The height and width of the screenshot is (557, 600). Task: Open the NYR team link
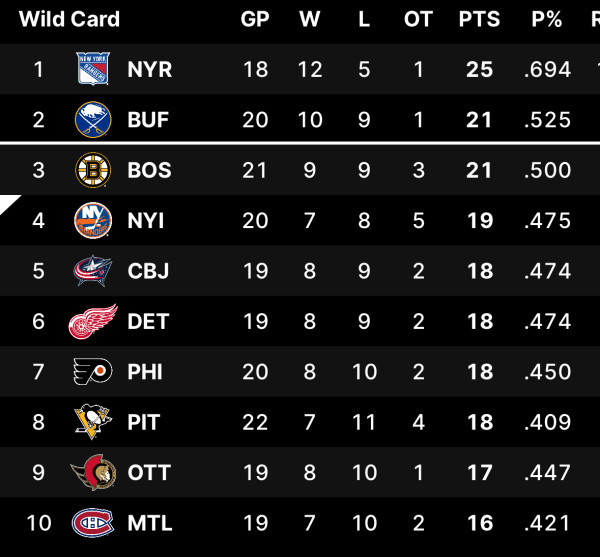tap(150, 69)
